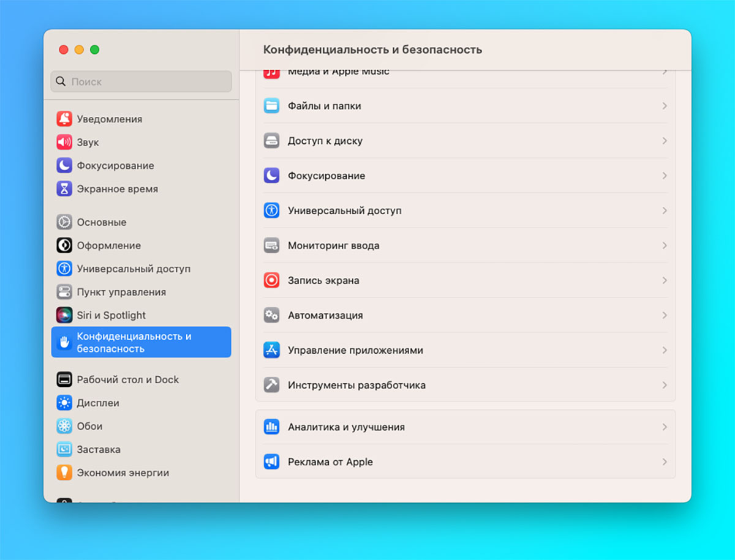Open the Аналитика и улучшения settings
Viewport: 735px width, 560px height.
346,427
